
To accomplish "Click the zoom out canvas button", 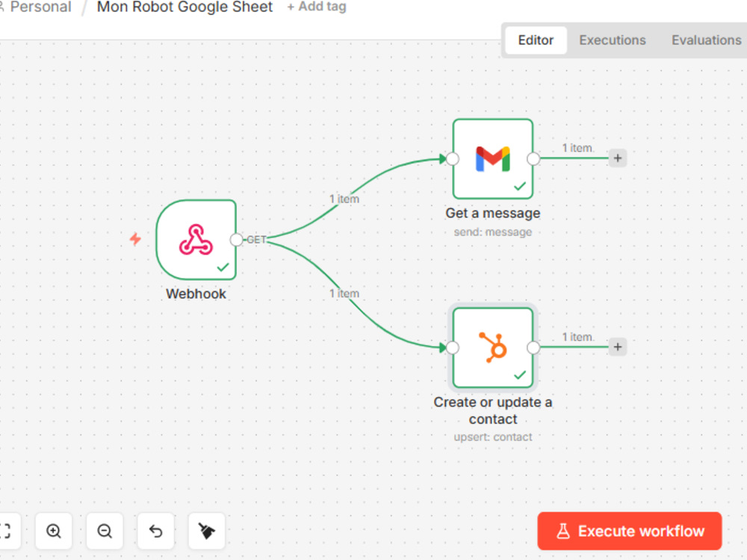I will (x=105, y=531).
